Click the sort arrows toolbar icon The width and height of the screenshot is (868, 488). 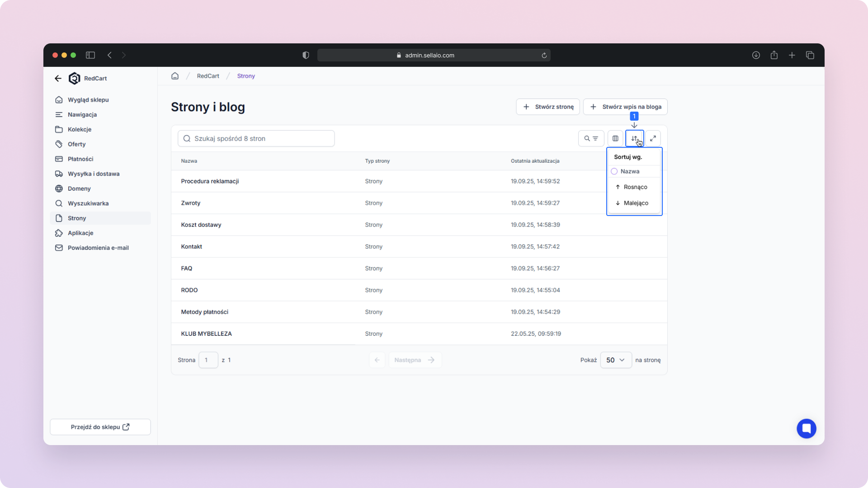click(x=634, y=138)
